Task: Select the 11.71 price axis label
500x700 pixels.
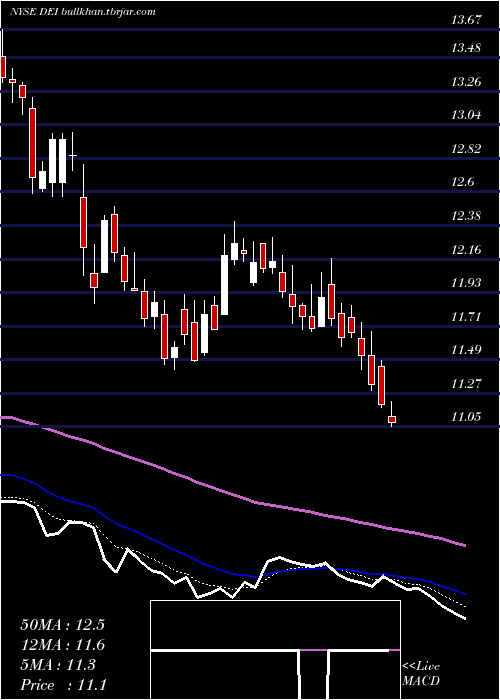Action: pos(466,317)
